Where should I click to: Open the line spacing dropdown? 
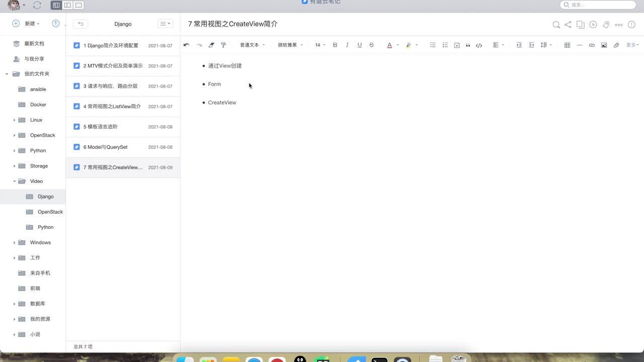pyautogui.click(x=546, y=45)
